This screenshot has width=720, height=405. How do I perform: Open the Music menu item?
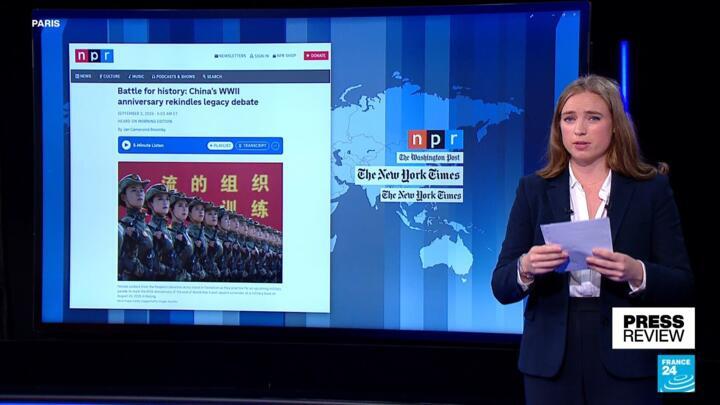click(137, 76)
